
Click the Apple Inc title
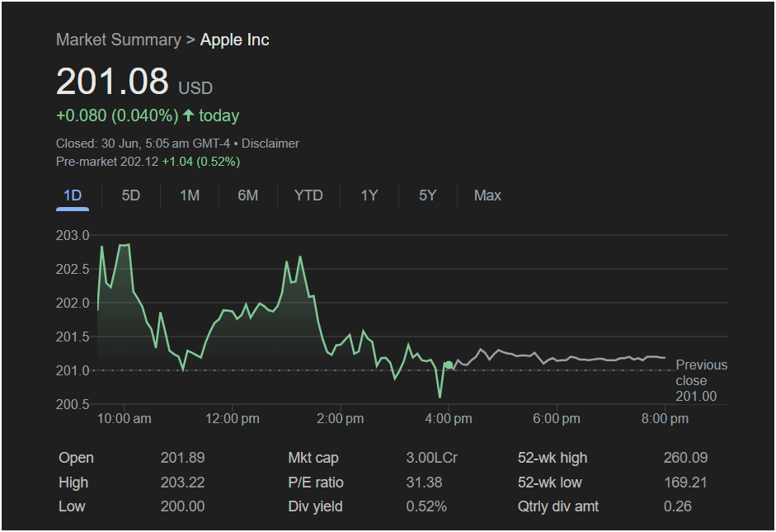pyautogui.click(x=234, y=40)
